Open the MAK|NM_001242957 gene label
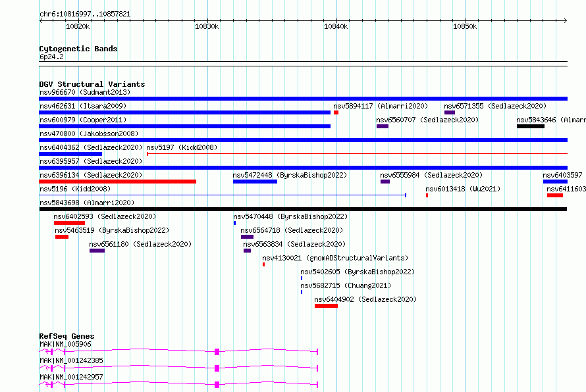The width and height of the screenshot is (586, 392). 71,377
